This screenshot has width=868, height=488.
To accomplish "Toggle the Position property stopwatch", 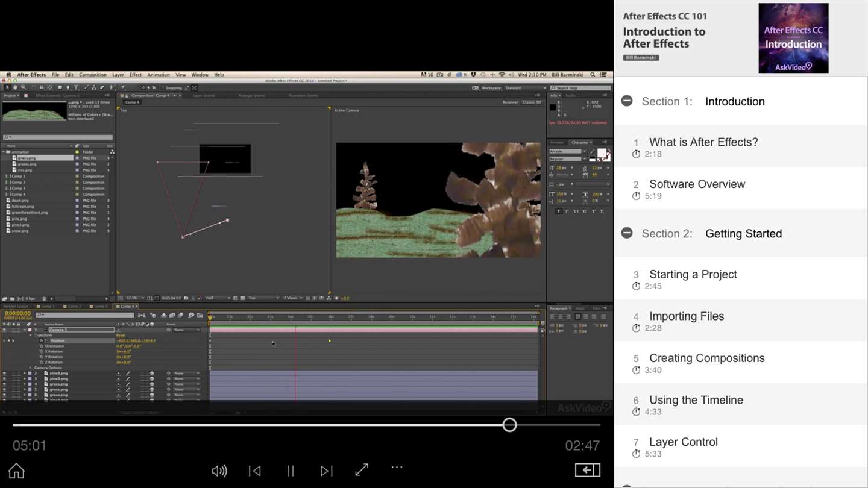I will (x=42, y=341).
